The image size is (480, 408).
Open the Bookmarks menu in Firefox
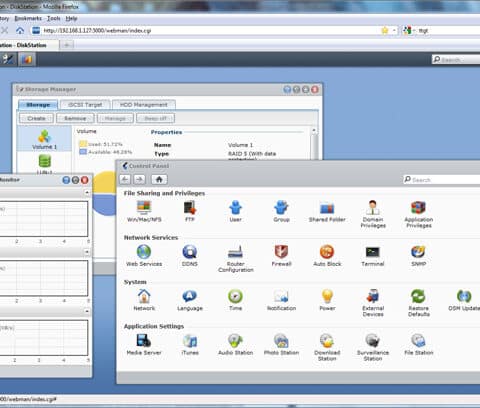pos(28,18)
